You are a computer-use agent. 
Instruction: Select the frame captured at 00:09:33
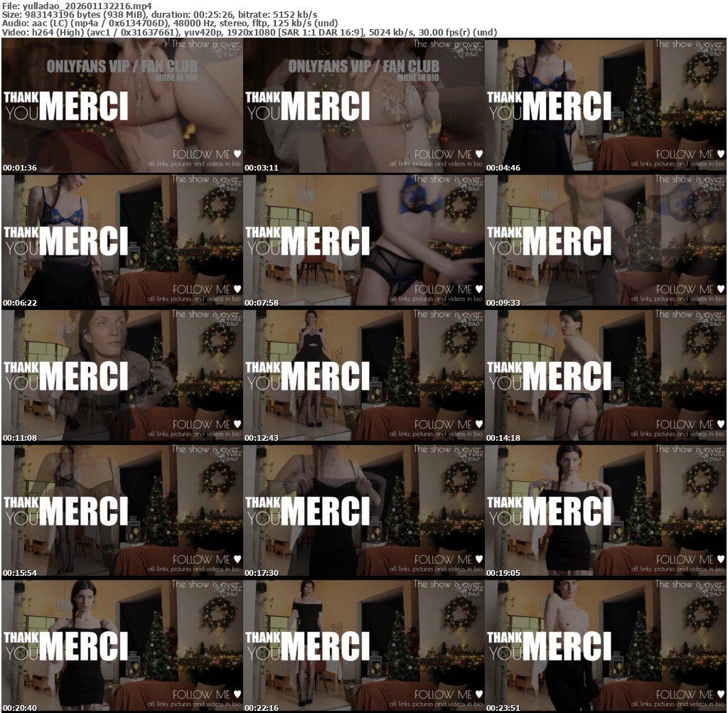(x=606, y=241)
